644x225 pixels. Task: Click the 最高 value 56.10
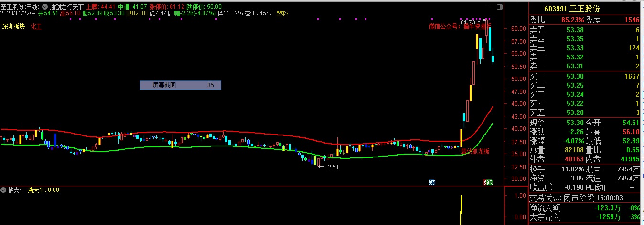click(631, 132)
